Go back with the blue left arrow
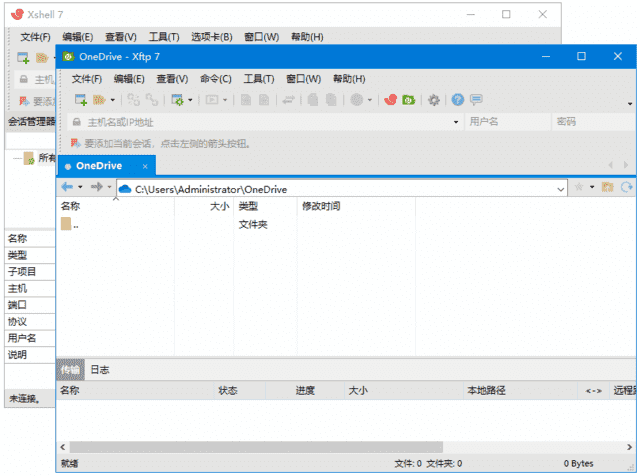The height and width of the screenshot is (476, 640). click(68, 187)
